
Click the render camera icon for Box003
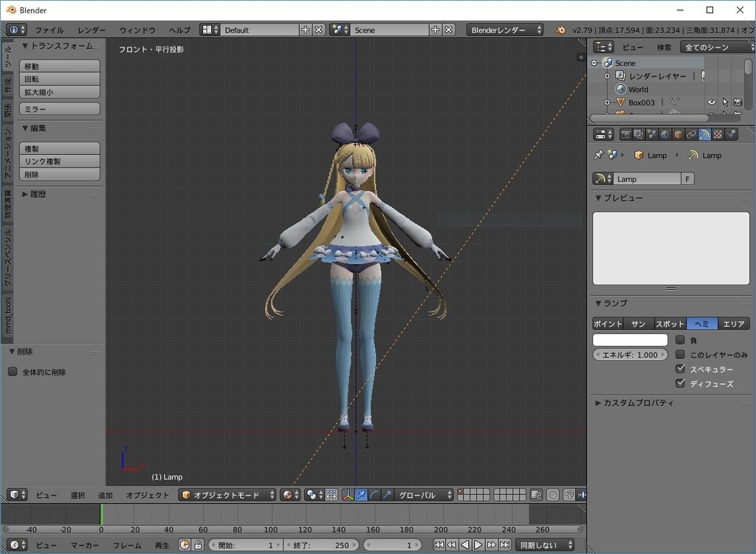click(738, 102)
